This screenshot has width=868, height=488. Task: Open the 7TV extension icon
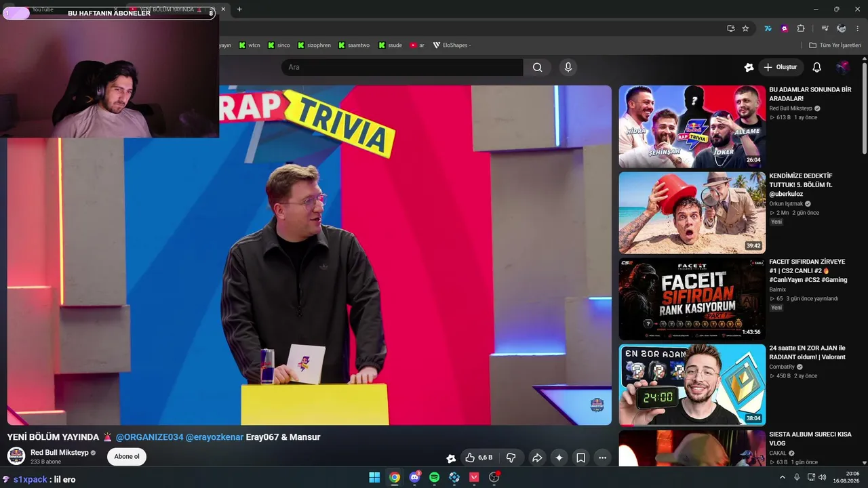click(768, 28)
